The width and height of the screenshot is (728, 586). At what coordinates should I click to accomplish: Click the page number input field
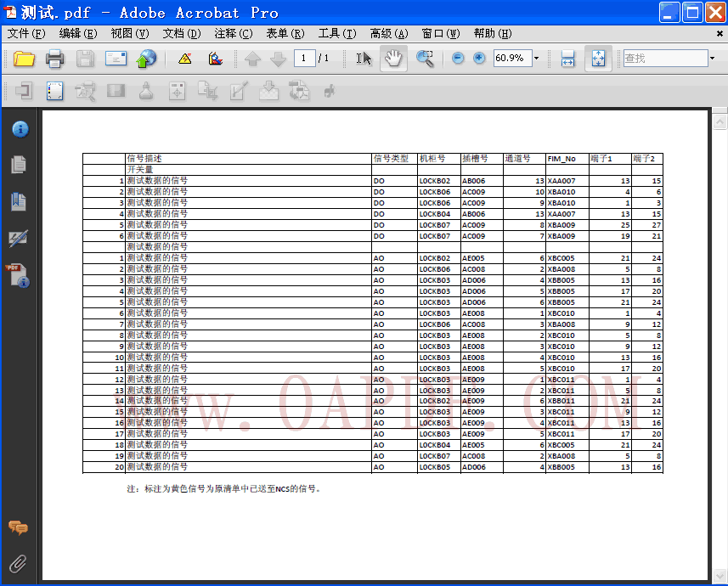(x=305, y=58)
